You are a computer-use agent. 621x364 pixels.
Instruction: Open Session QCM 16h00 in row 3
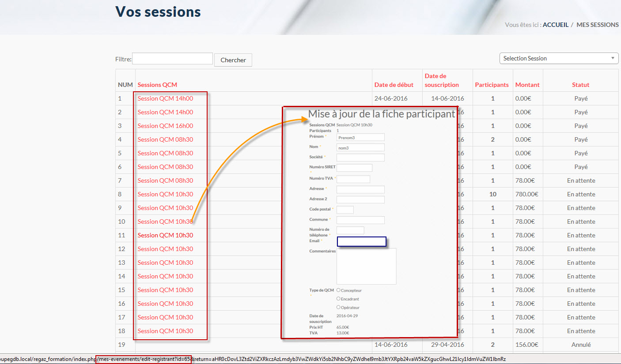click(x=165, y=126)
